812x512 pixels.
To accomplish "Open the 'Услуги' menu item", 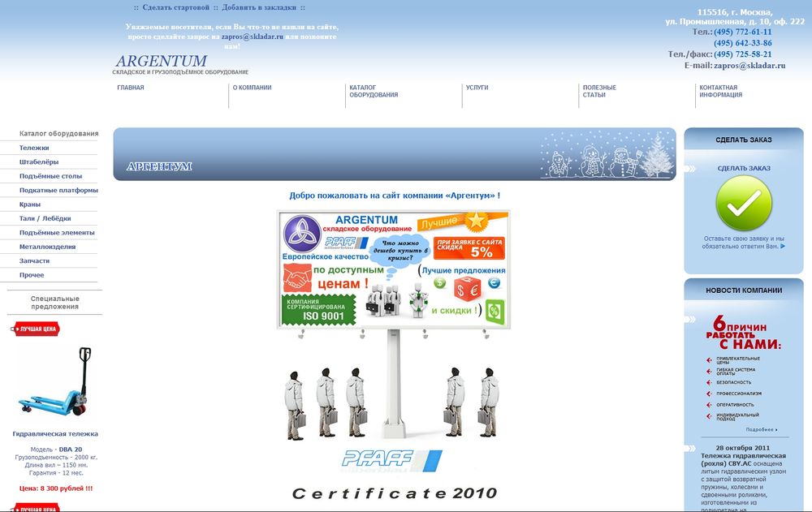I will (x=477, y=88).
